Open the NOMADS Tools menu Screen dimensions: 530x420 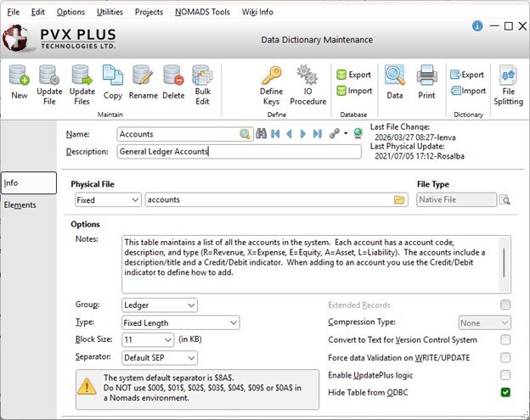pyautogui.click(x=202, y=12)
